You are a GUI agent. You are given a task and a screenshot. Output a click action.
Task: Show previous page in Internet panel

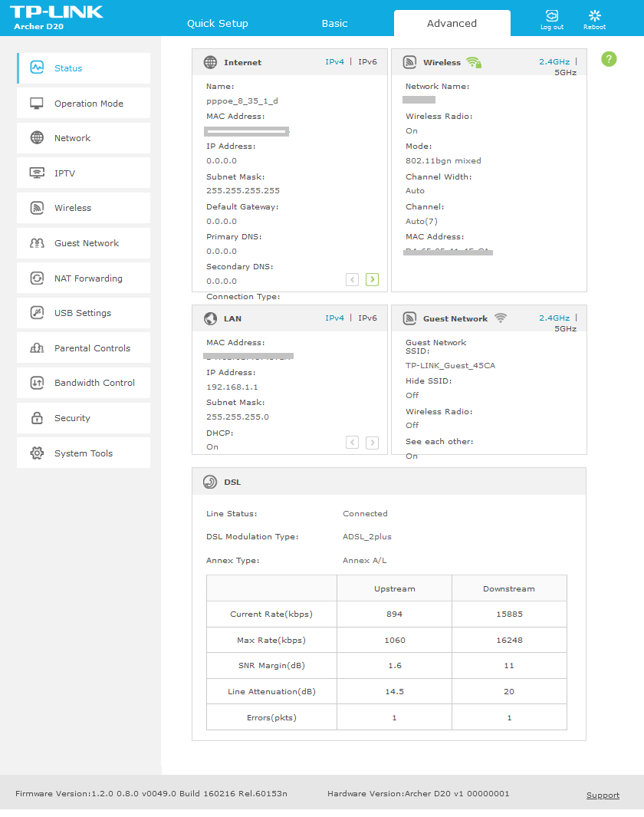(353, 280)
